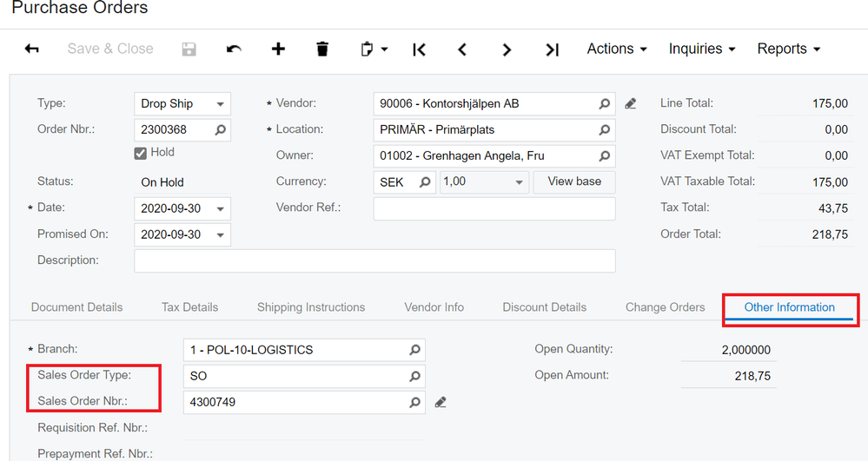Go to last record icon
868x461 pixels.
552,49
